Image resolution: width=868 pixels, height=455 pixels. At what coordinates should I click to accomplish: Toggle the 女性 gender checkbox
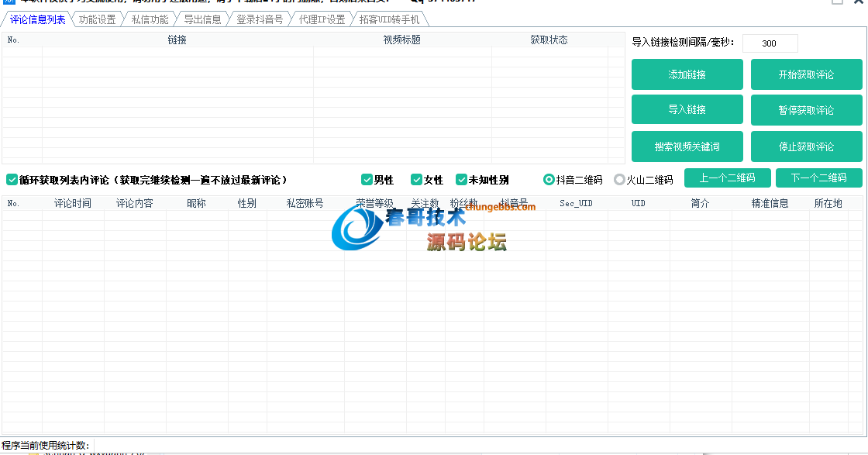click(417, 180)
